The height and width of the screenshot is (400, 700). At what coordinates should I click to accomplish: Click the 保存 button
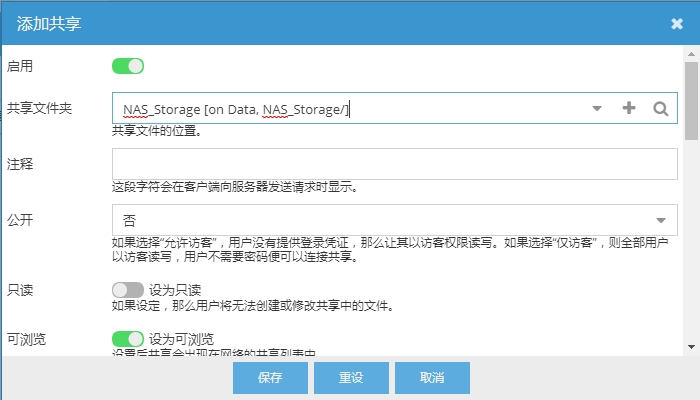point(270,378)
